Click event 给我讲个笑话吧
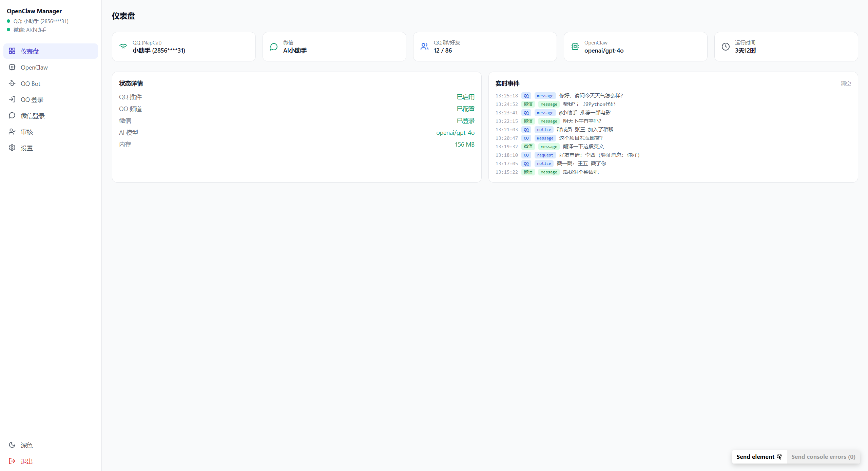Screen dimensions: 868x471 [581, 172]
